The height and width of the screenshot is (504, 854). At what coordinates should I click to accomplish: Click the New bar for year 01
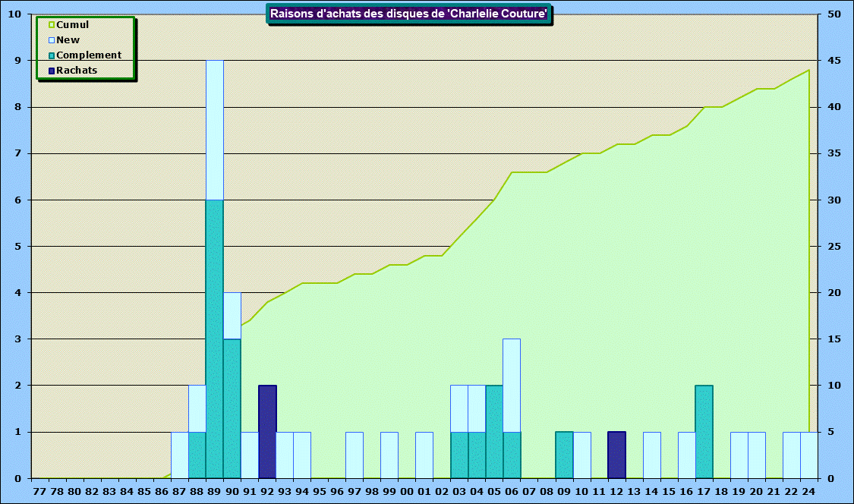(x=424, y=455)
